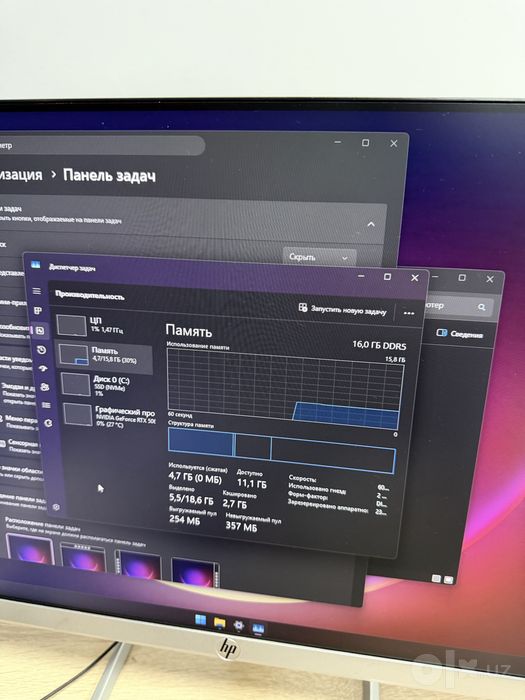Click the 16,0 ГБ DDR5 label

tap(379, 345)
